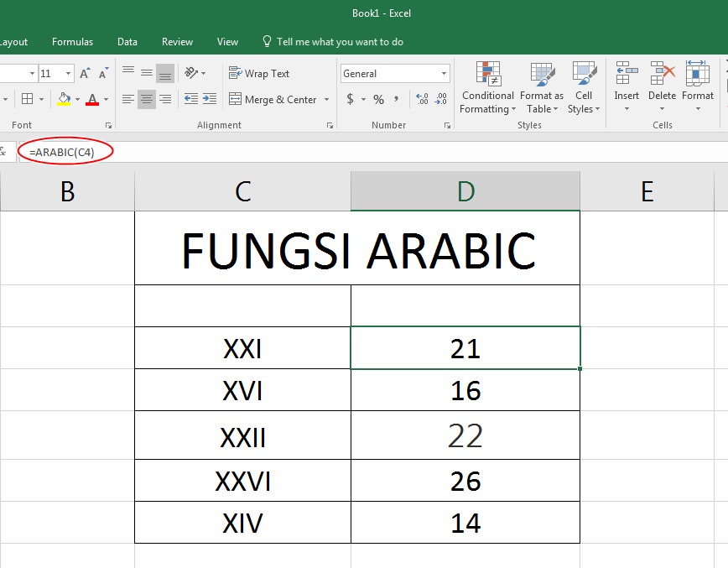This screenshot has width=728, height=568.
Task: Open the Merge & Center dropdown arrow
Action: [327, 99]
